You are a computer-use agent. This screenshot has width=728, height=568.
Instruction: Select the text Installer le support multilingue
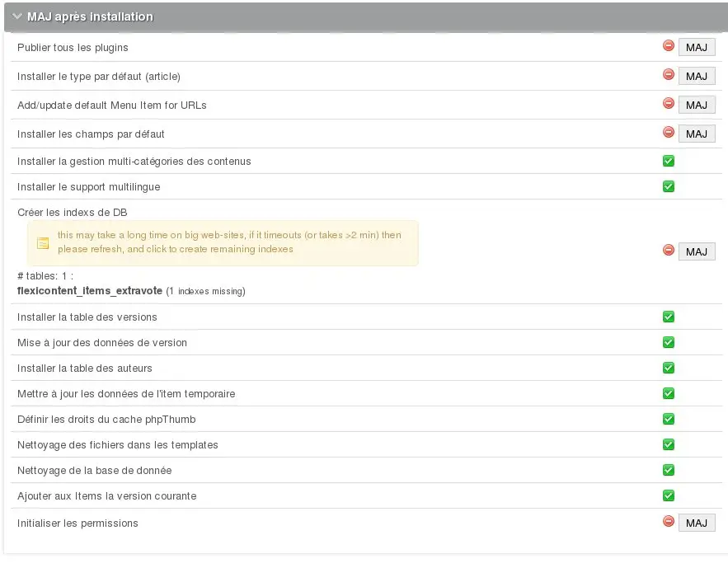[x=89, y=186]
